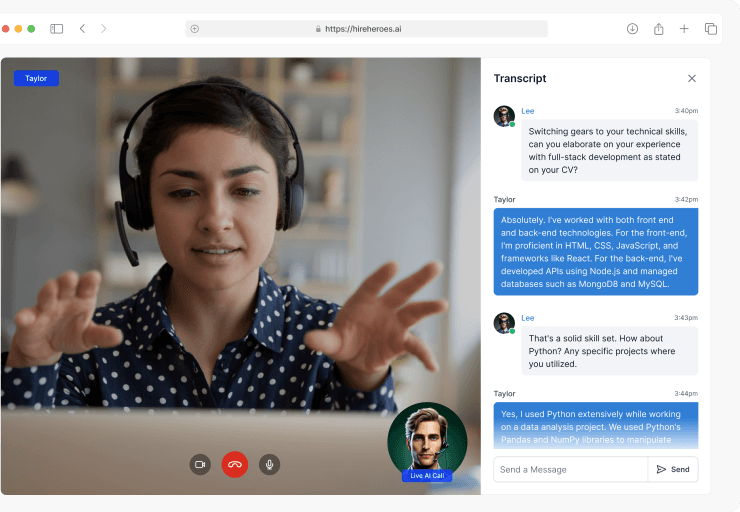Click the Share icon in the toolbar
The height and width of the screenshot is (512, 740).
[x=659, y=29]
